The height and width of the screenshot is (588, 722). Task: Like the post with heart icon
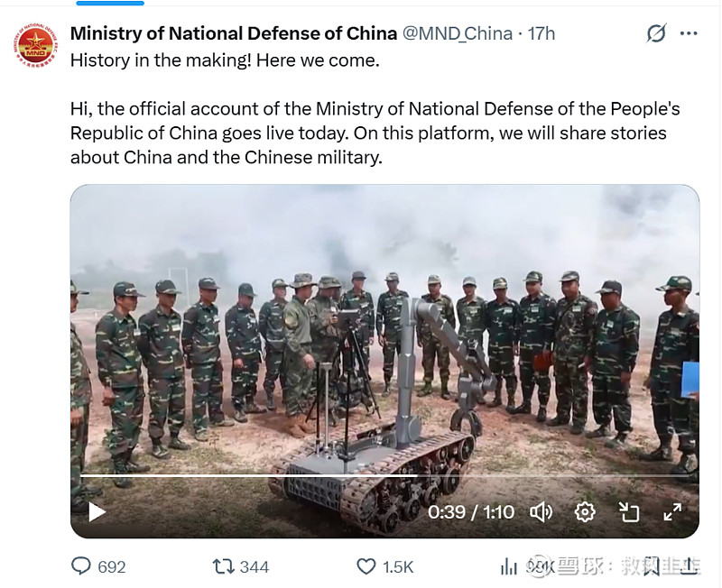click(366, 566)
